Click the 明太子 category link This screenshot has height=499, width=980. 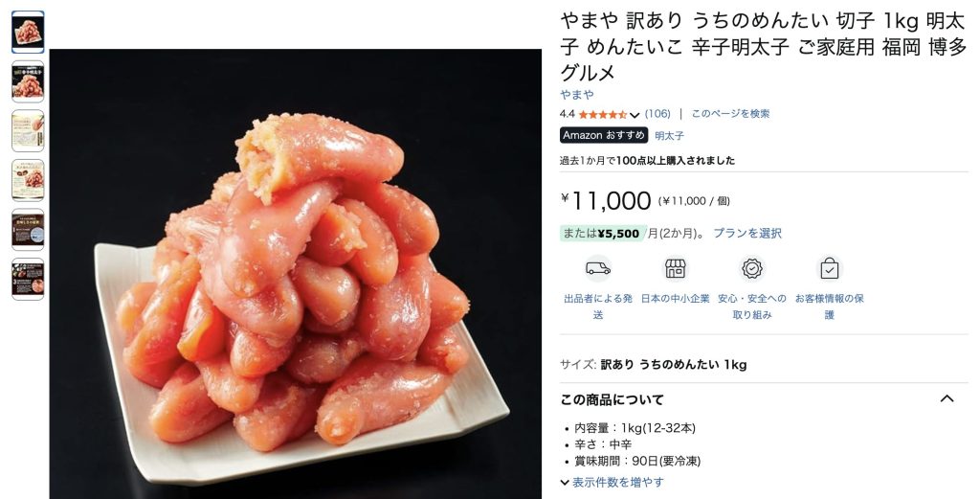click(669, 136)
